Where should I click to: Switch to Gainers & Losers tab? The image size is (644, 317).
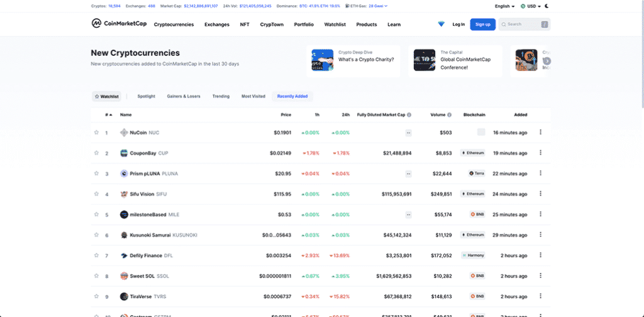(x=184, y=96)
